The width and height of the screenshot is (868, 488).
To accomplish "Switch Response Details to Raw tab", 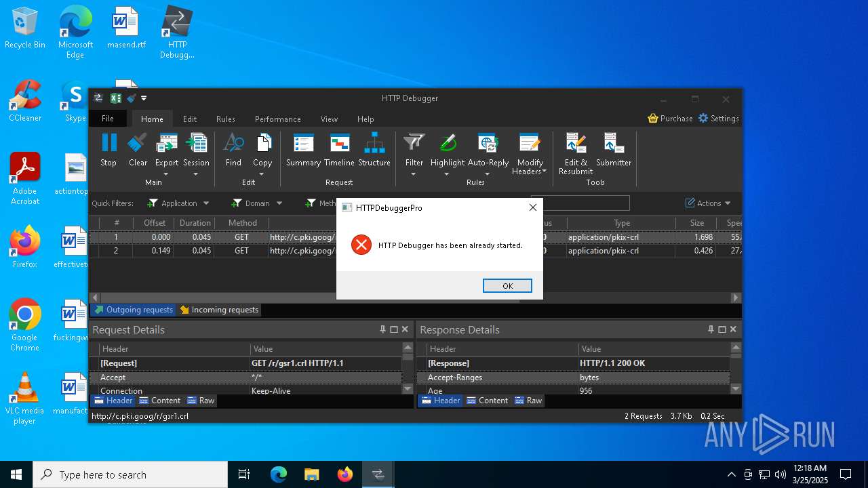I will [x=528, y=401].
